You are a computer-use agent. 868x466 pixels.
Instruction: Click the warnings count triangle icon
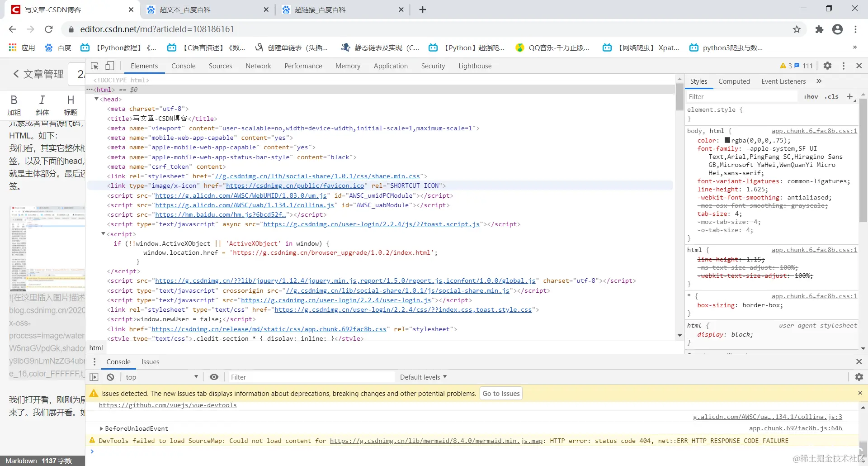(783, 66)
